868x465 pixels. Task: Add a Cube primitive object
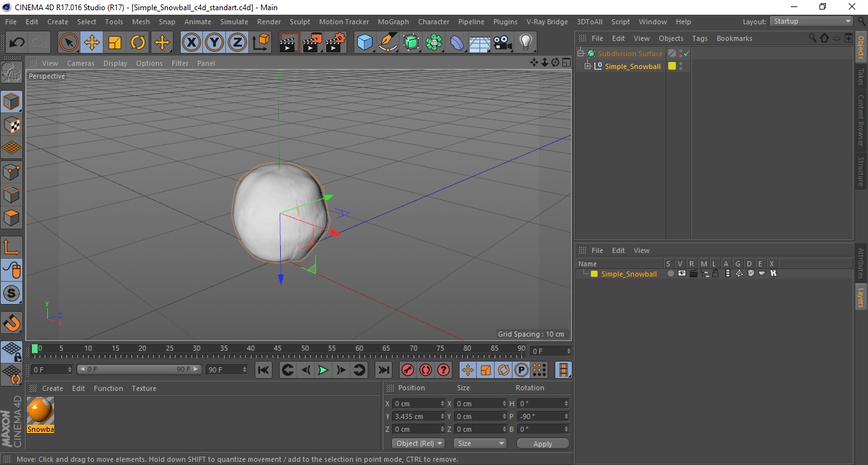coord(365,43)
